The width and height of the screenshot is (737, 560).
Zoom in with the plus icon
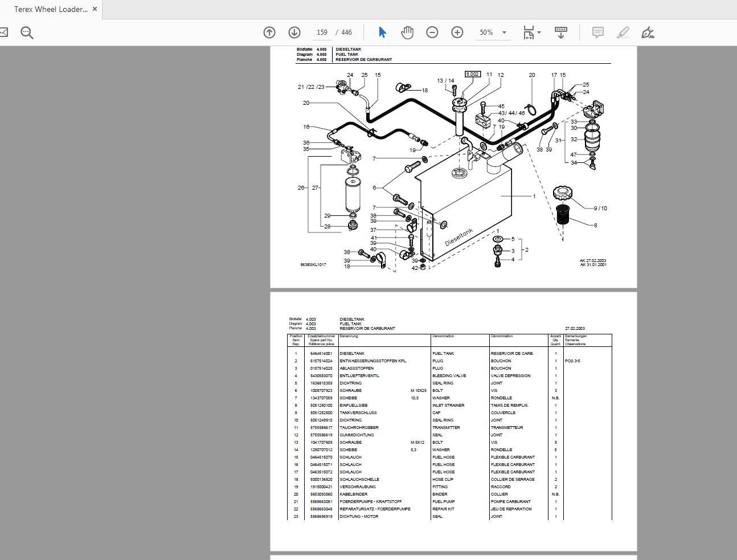coord(457,32)
